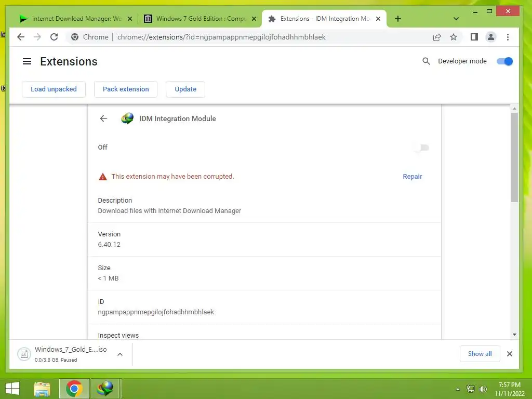Click 'Download files with Internet Download Manager' text

point(169,211)
